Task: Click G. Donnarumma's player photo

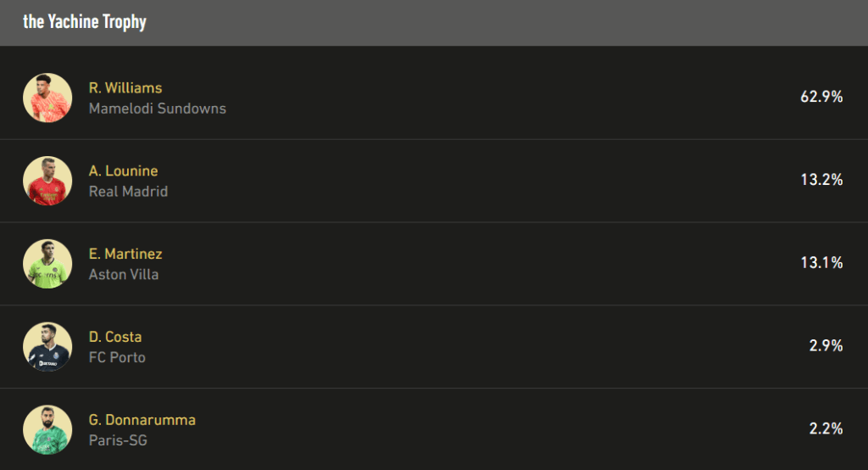Action: click(47, 430)
